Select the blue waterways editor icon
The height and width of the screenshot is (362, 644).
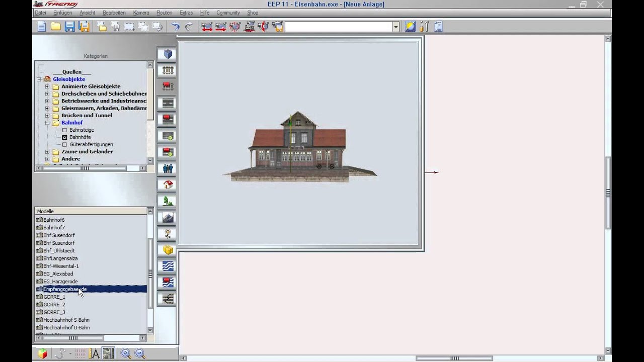click(168, 266)
